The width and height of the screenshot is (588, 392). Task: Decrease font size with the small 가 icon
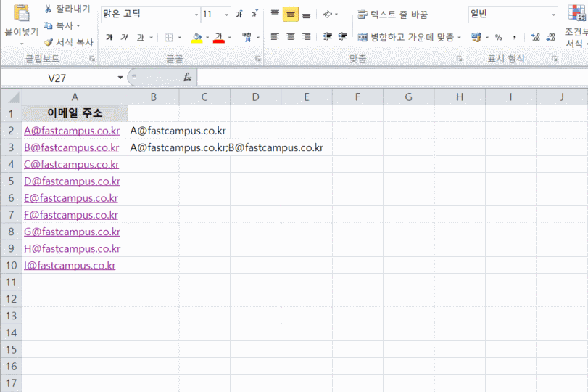254,15
